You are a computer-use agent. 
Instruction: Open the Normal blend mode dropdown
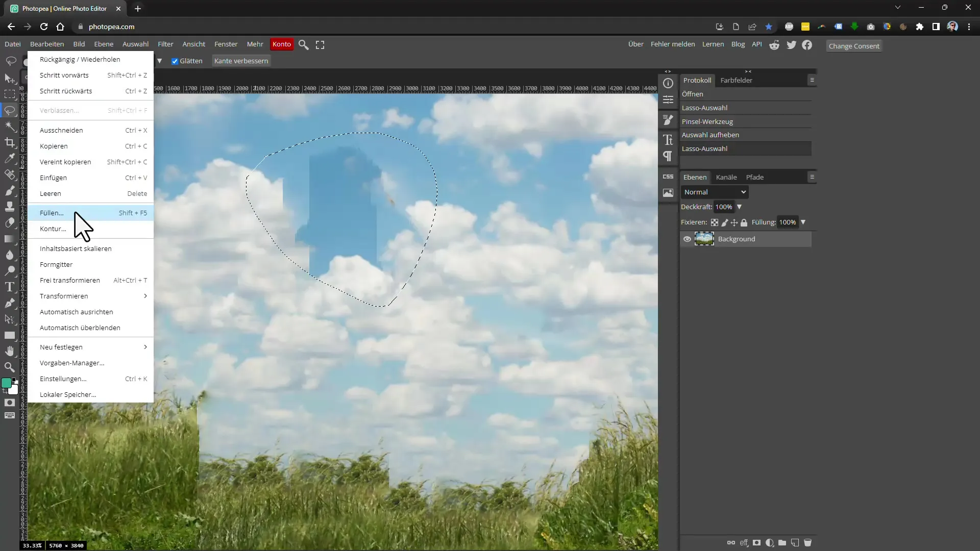pos(715,192)
